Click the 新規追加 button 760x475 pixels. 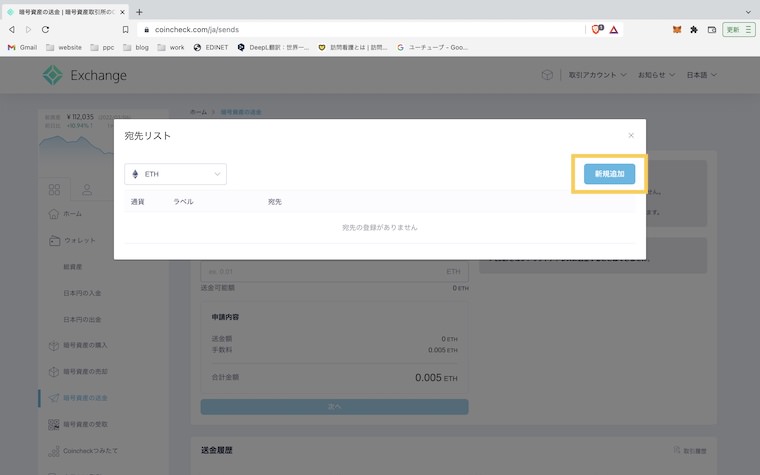tap(609, 174)
